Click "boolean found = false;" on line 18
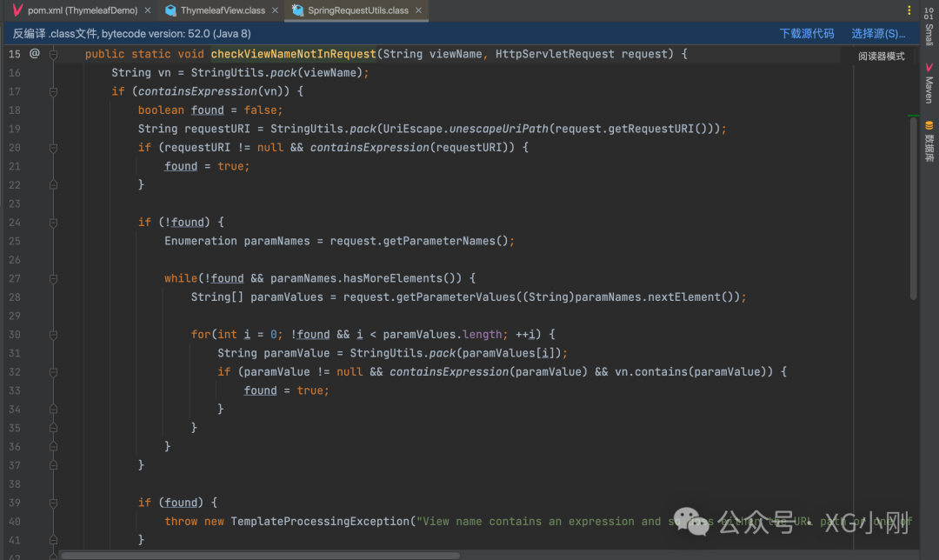Viewport: 939px width, 560px height. (210, 110)
